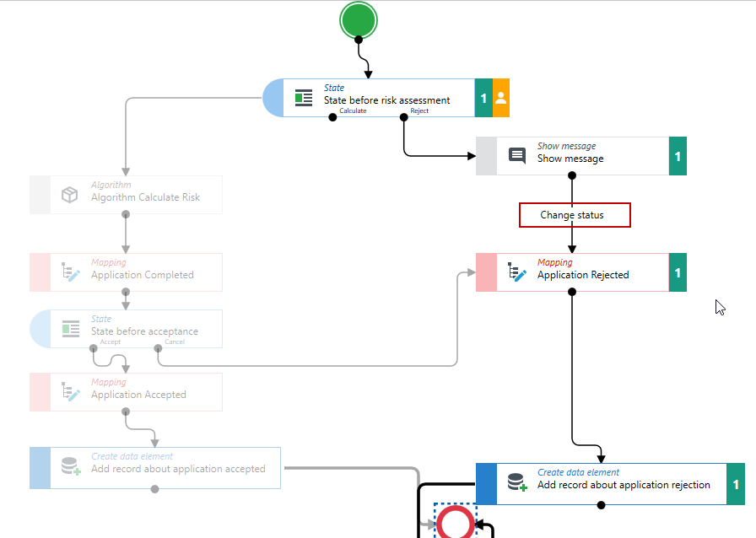Select the Reject output port

tap(404, 117)
